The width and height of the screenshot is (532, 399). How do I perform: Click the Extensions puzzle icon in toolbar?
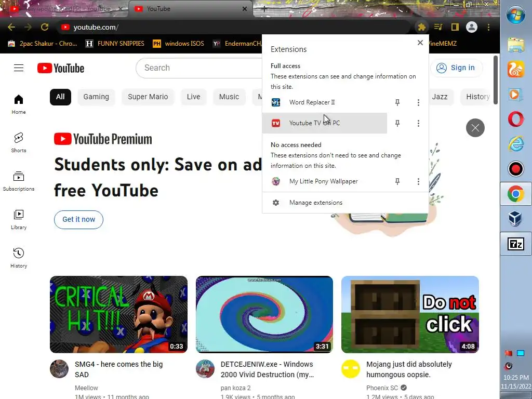pyautogui.click(x=421, y=27)
